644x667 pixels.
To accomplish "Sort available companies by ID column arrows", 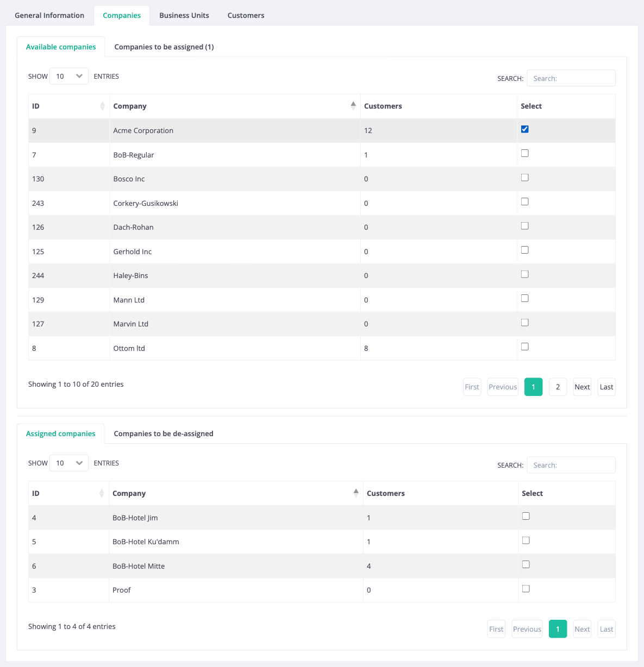I will click(102, 106).
